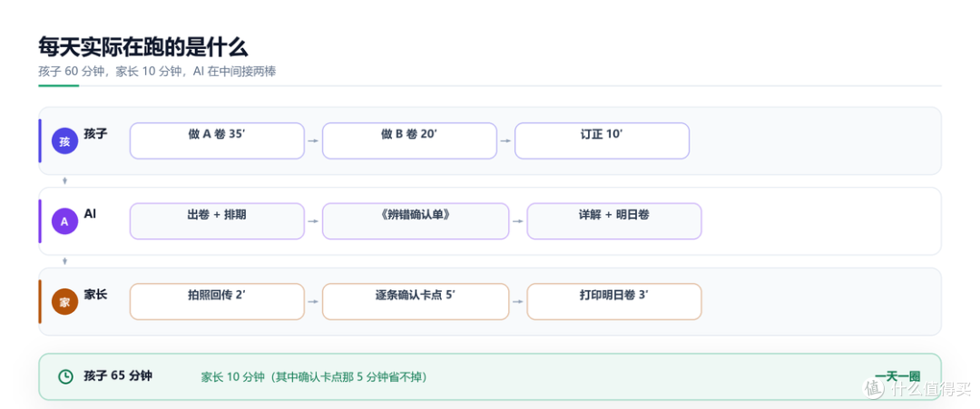Viewport: 980px width, 409px height.
Task: Open the 《辨错确认单》 step
Action: pos(416,221)
